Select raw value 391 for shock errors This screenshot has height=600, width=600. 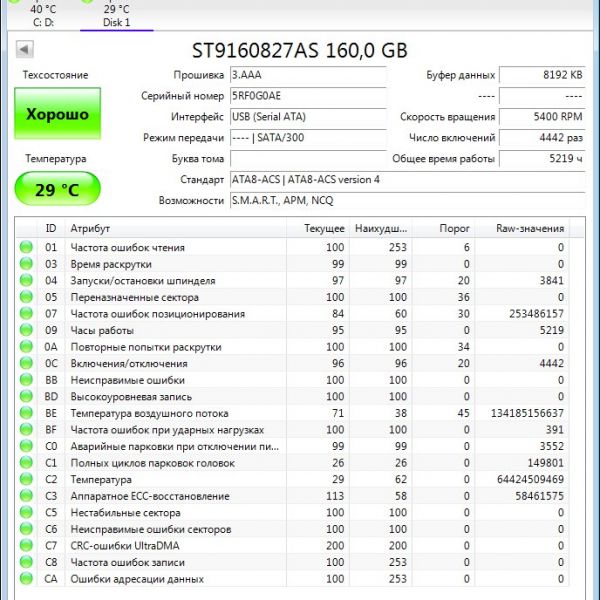(x=555, y=430)
